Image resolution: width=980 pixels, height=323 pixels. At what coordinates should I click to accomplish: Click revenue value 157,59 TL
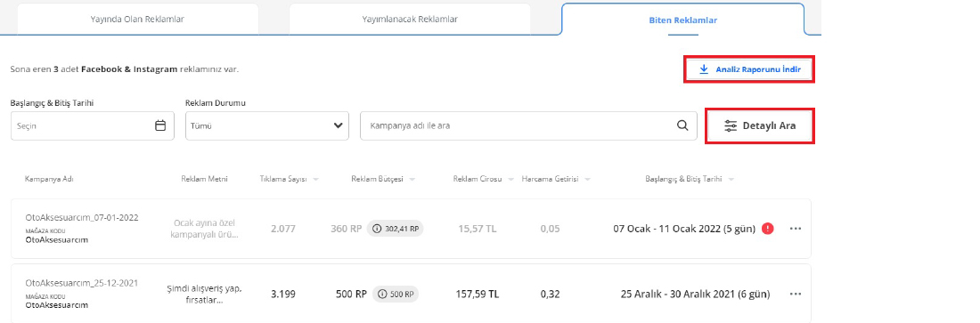point(477,294)
